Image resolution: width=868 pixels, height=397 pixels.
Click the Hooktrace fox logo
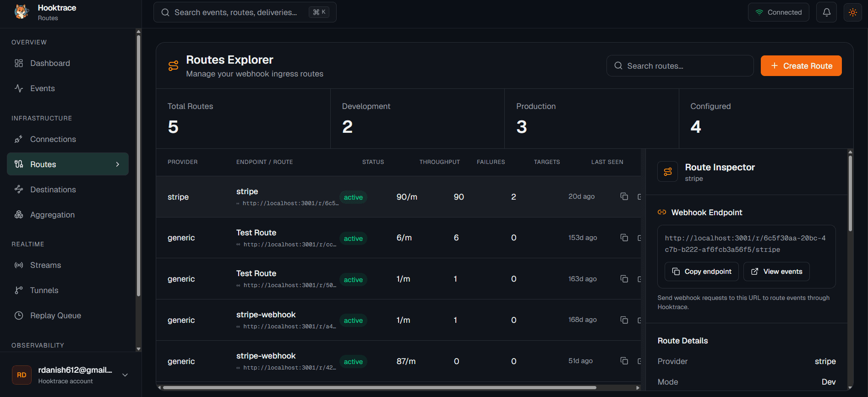[22, 12]
